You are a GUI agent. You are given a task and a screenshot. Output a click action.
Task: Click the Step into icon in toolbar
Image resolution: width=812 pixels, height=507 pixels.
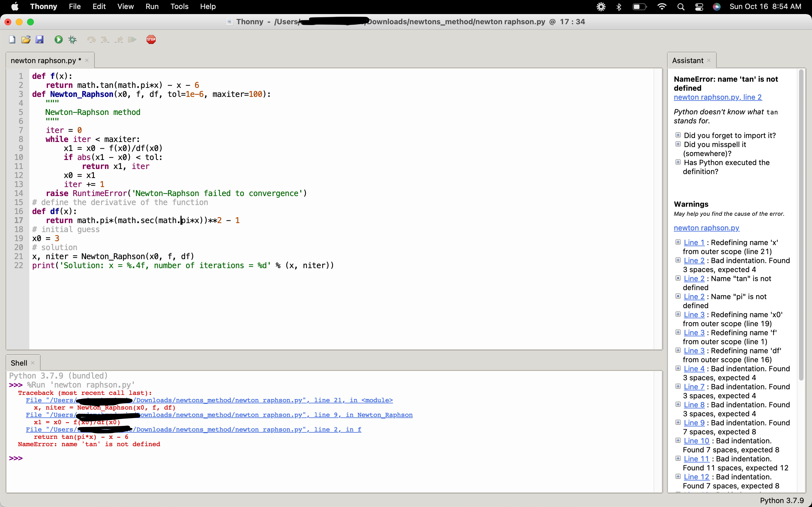click(105, 39)
